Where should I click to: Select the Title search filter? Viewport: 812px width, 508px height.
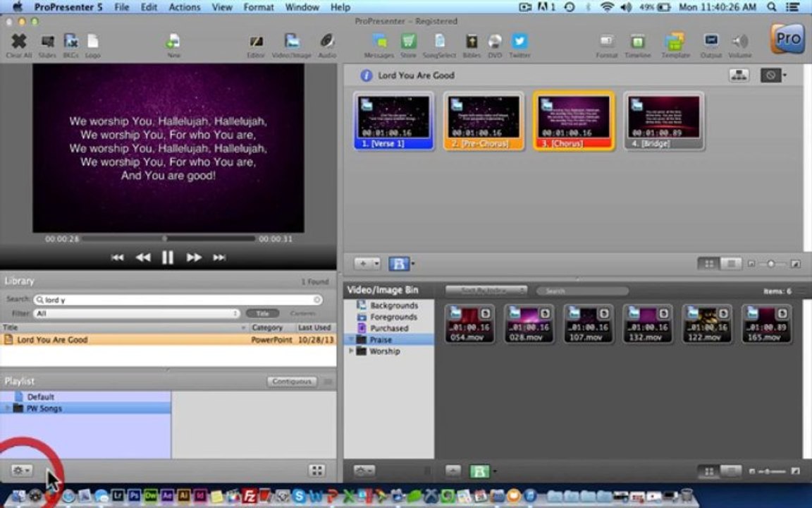click(x=262, y=313)
